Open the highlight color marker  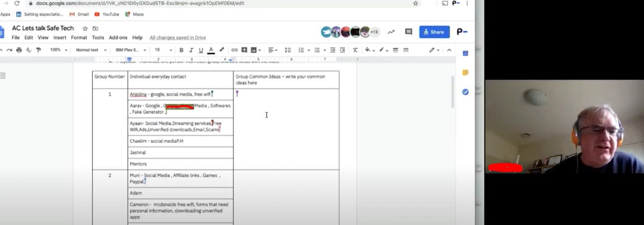click(x=222, y=50)
